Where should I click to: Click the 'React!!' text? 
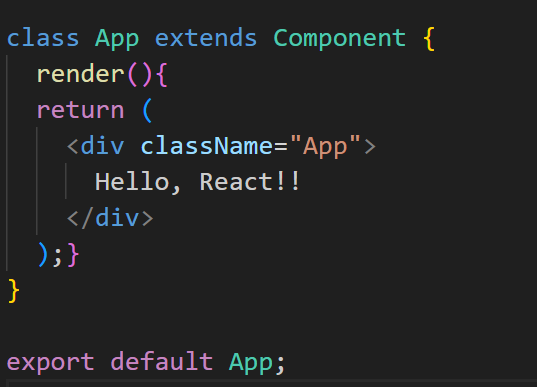point(250,182)
